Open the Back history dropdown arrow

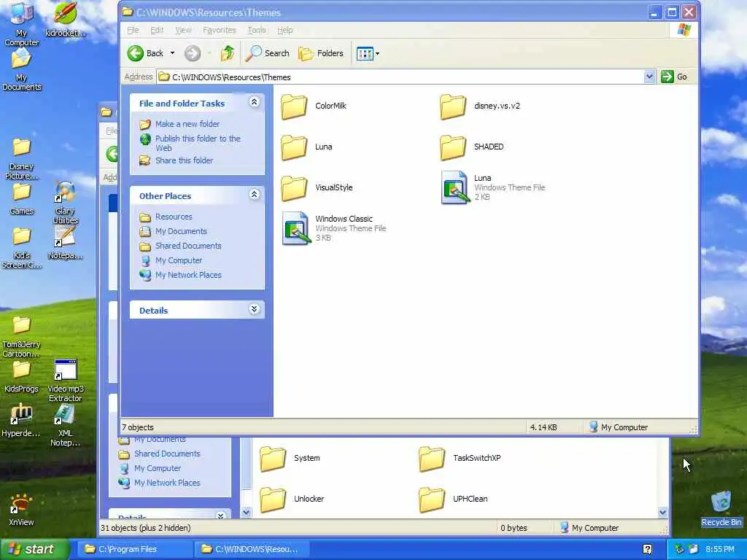tap(172, 53)
